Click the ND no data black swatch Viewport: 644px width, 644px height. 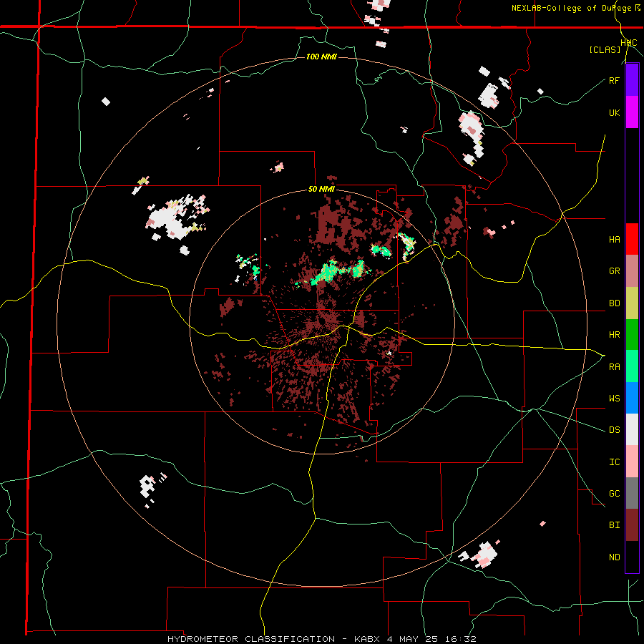coord(632,557)
